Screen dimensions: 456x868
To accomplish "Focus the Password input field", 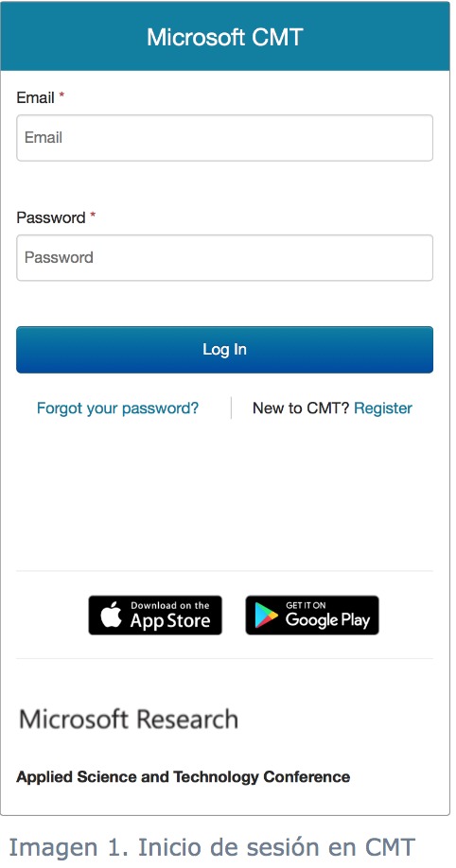I will (224, 257).
